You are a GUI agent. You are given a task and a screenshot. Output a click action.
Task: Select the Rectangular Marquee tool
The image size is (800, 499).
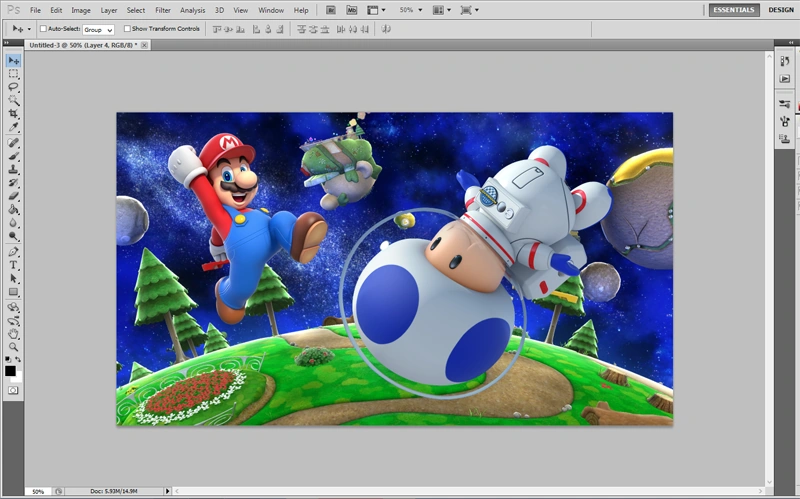[x=14, y=74]
